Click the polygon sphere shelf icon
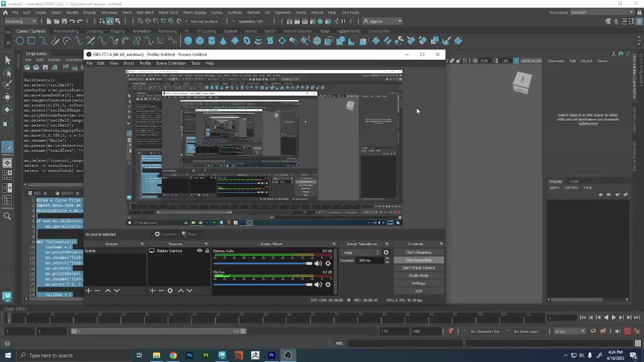This screenshot has height=362, width=644. (x=188, y=41)
